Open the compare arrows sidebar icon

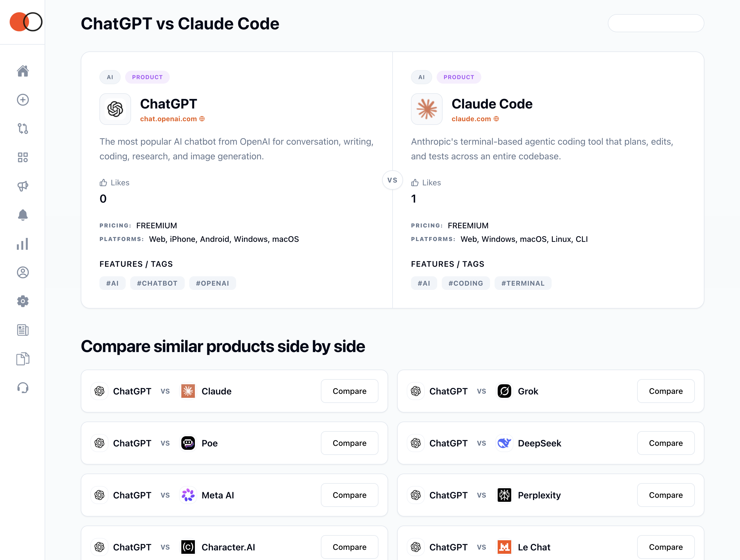23,129
